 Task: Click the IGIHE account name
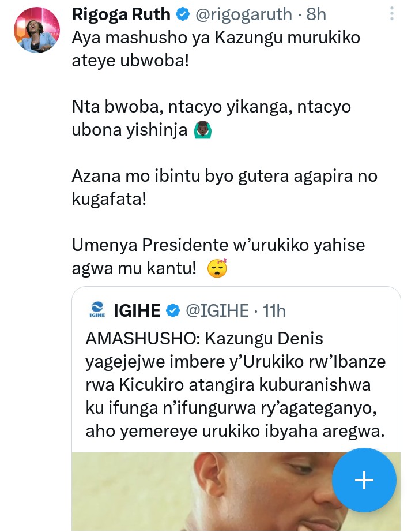click(x=137, y=311)
